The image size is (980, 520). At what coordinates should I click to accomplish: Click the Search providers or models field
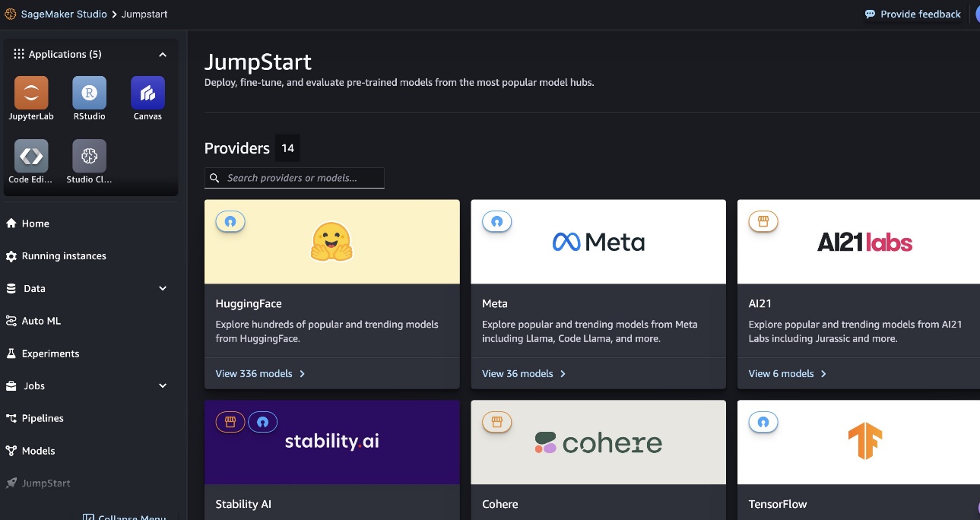294,178
